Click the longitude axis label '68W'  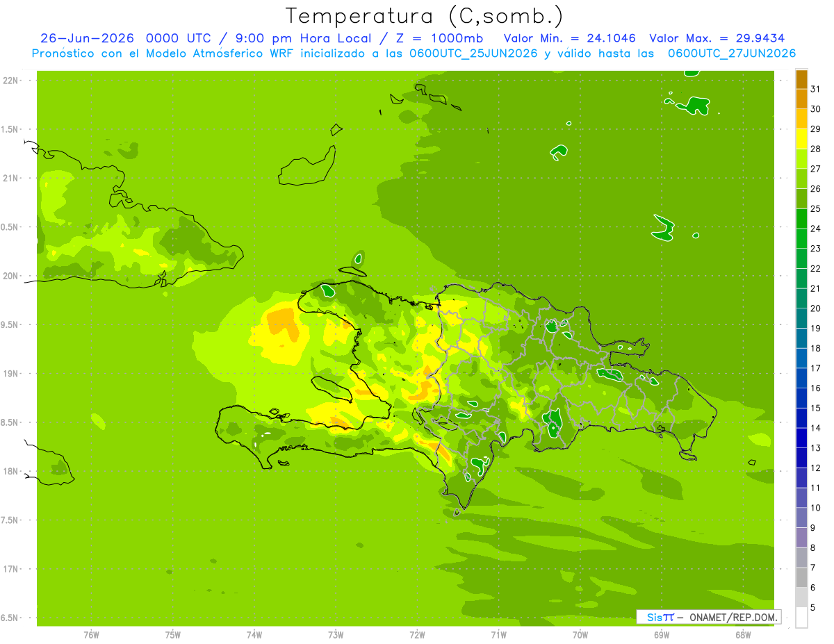coord(743,635)
